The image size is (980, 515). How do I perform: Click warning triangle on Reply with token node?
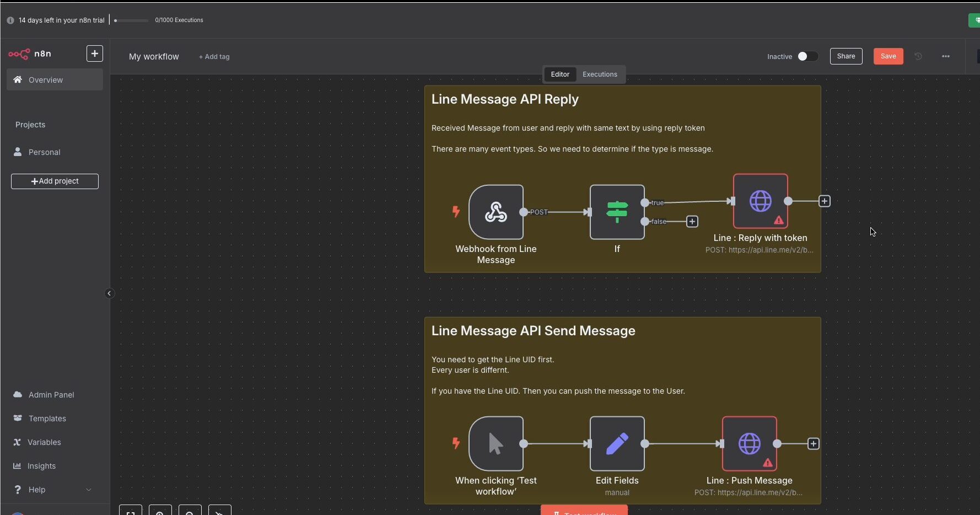coord(779,220)
